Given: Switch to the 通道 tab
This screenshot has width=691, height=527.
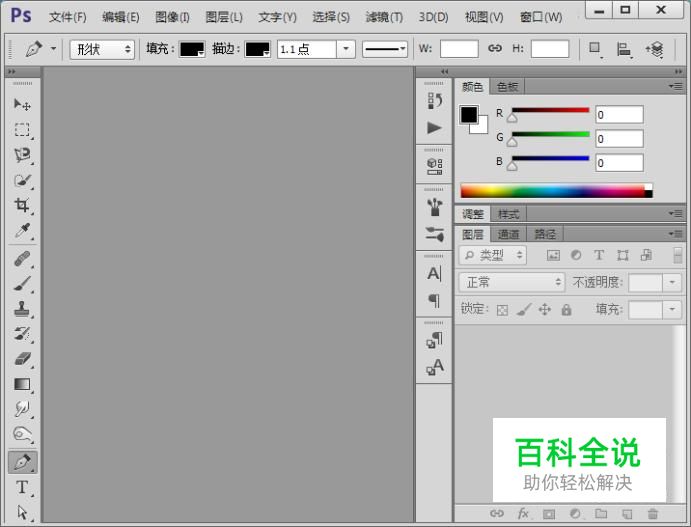Looking at the screenshot, I should point(508,234).
